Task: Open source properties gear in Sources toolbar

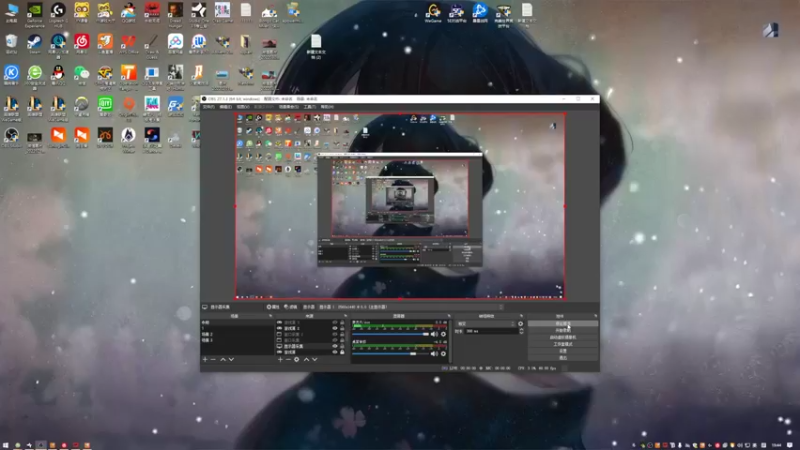Action: coord(297,360)
